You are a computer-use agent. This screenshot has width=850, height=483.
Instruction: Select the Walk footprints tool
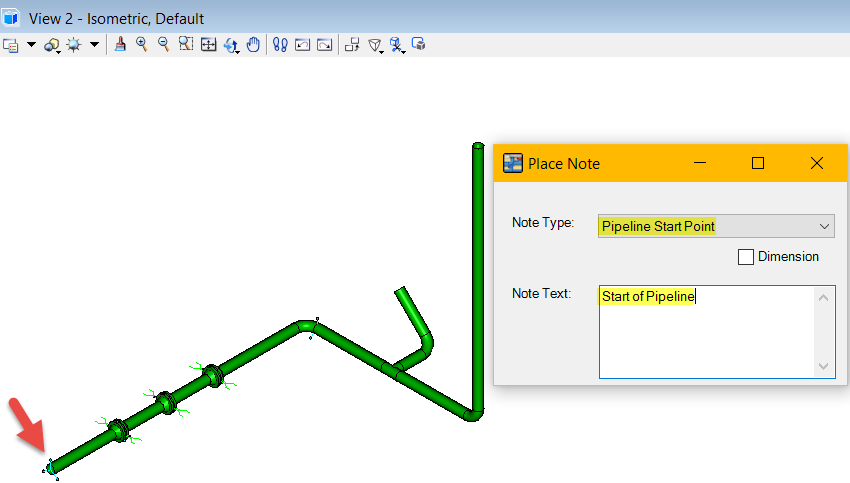pyautogui.click(x=280, y=44)
